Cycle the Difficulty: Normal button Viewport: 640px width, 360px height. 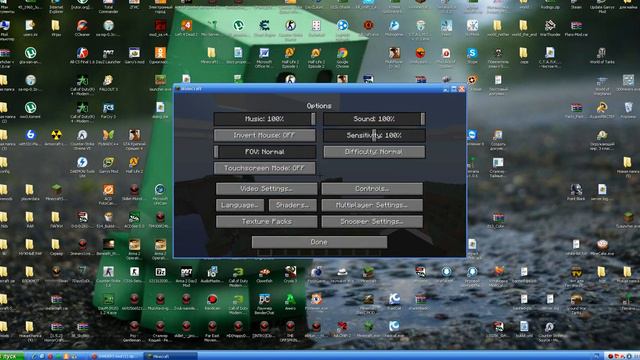coord(374,151)
